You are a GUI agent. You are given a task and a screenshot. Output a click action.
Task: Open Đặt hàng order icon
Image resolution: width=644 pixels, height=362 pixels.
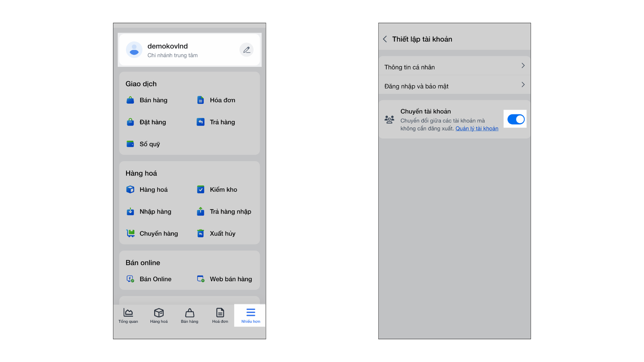click(x=130, y=122)
